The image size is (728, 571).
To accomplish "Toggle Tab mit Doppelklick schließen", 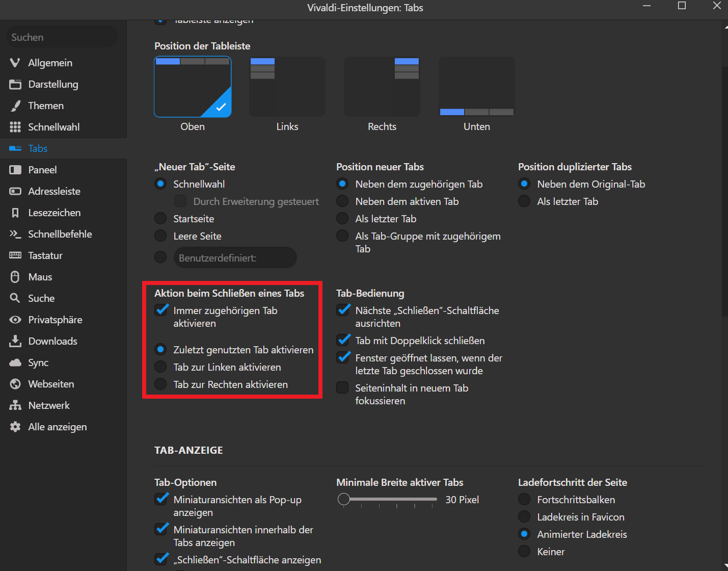I will [343, 340].
